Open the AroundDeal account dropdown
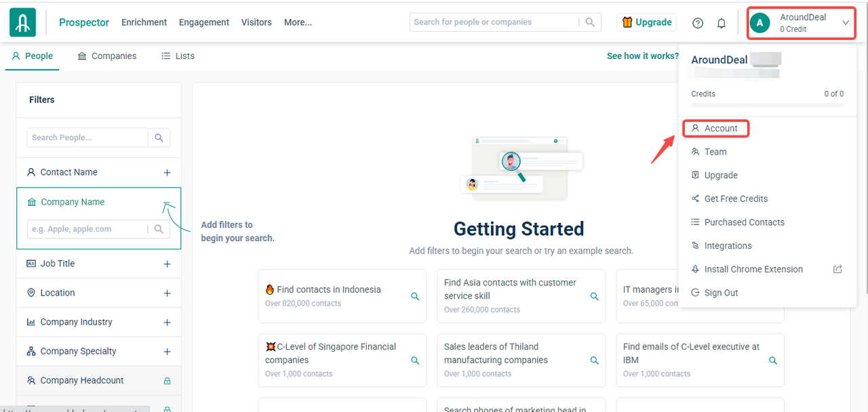The image size is (868, 412). click(802, 23)
